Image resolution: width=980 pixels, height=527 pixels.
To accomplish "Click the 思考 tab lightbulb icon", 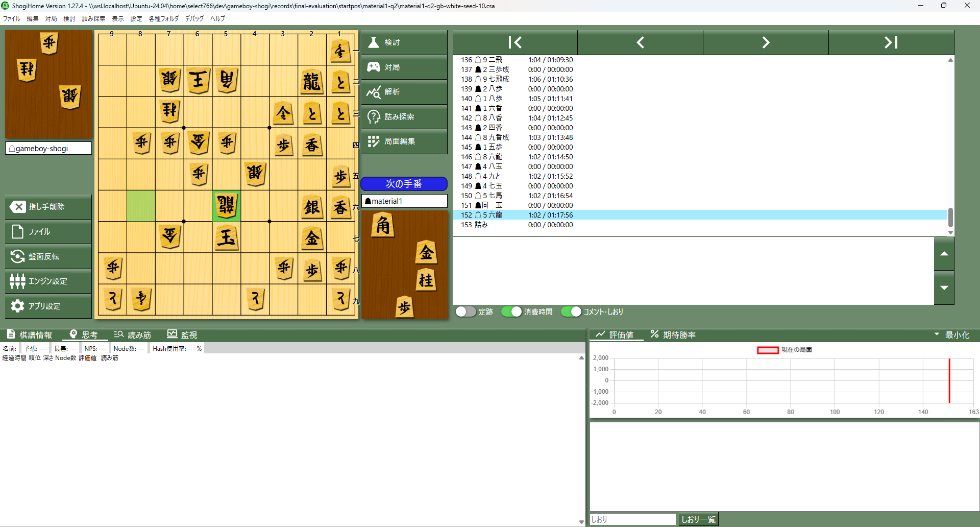I will click(73, 334).
